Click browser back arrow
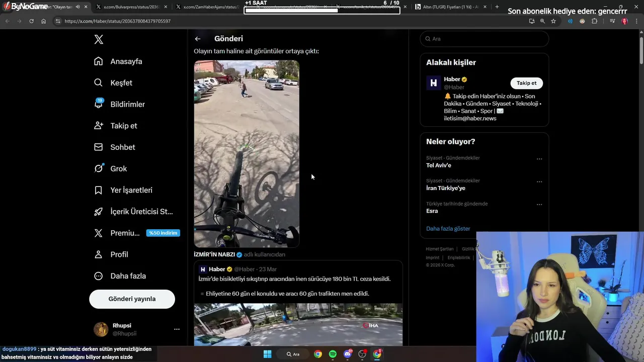 coord(7,21)
